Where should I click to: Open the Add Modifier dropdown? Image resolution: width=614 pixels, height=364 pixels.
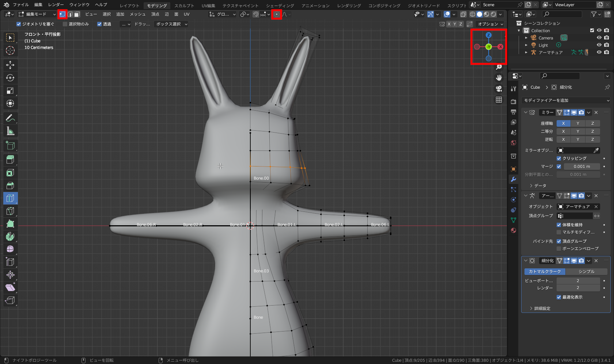tap(566, 100)
